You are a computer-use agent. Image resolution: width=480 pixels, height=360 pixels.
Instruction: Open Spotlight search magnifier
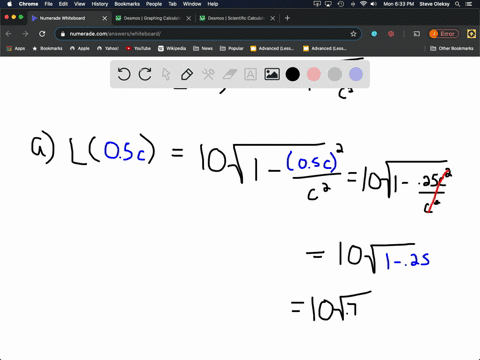(458, 4)
